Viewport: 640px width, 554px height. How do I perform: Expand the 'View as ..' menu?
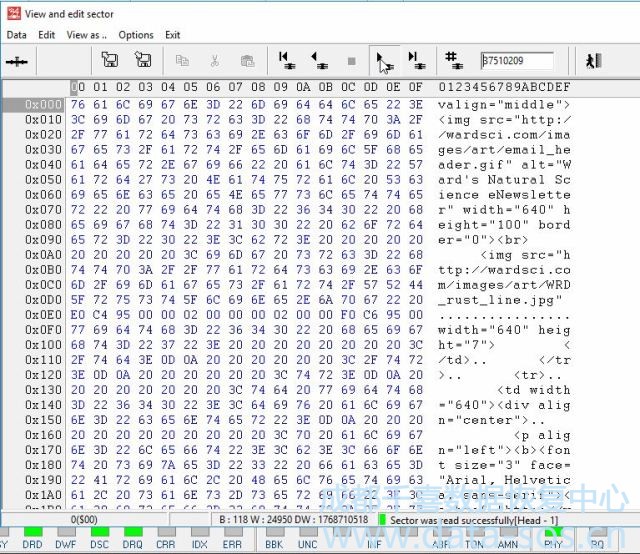pyautogui.click(x=86, y=35)
